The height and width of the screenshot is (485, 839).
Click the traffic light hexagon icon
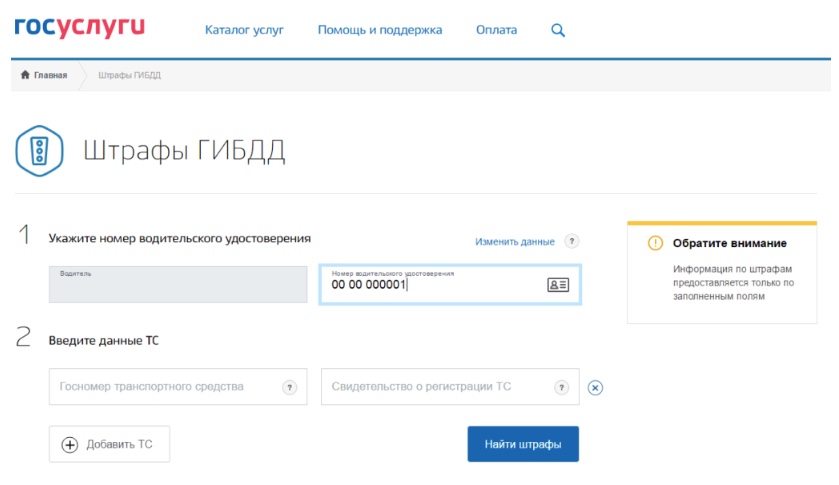click(40, 152)
